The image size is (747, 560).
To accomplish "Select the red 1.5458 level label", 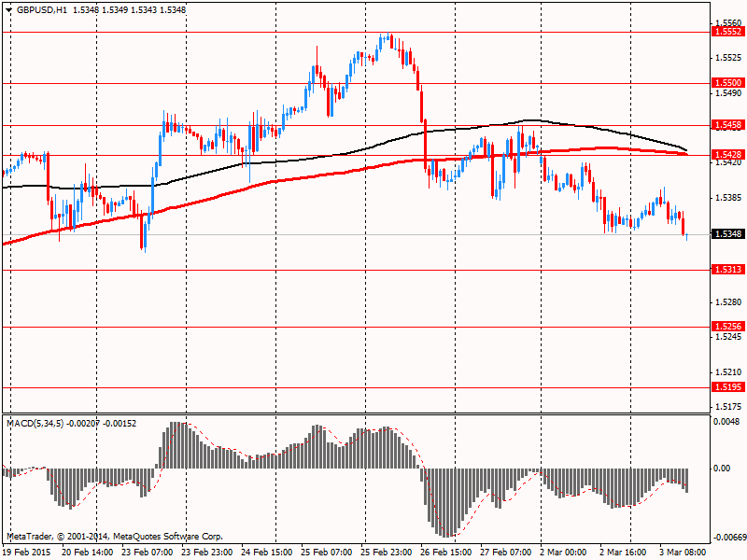I will (727, 125).
